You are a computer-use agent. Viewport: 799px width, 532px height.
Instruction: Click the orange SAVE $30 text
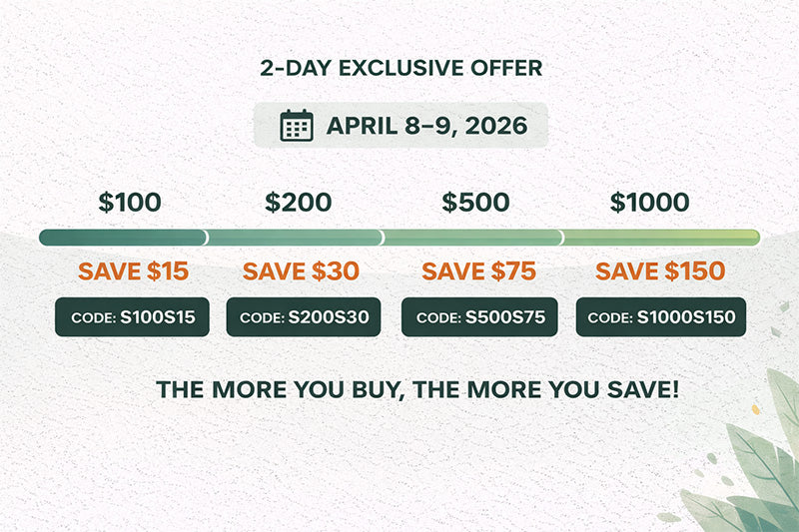pyautogui.click(x=301, y=271)
